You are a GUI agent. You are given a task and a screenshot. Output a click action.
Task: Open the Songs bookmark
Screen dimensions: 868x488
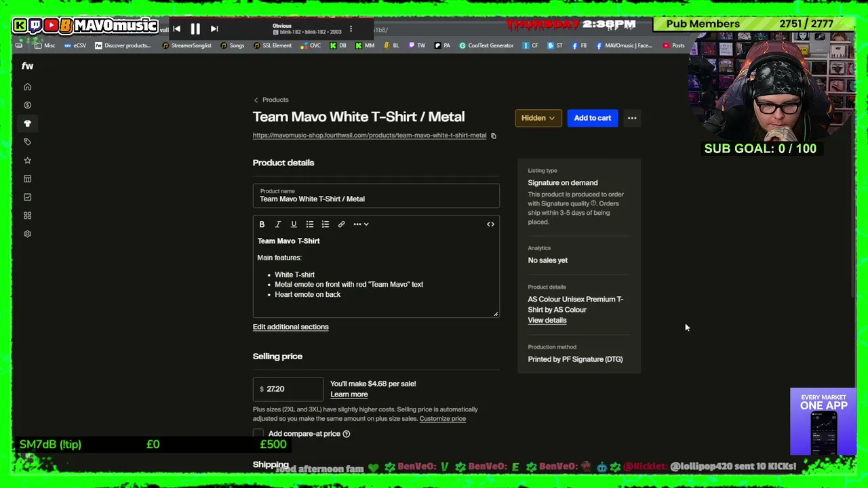(x=232, y=45)
